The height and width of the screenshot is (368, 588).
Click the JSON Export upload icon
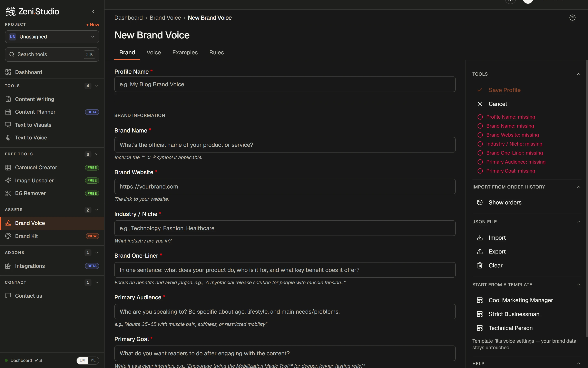(480, 251)
